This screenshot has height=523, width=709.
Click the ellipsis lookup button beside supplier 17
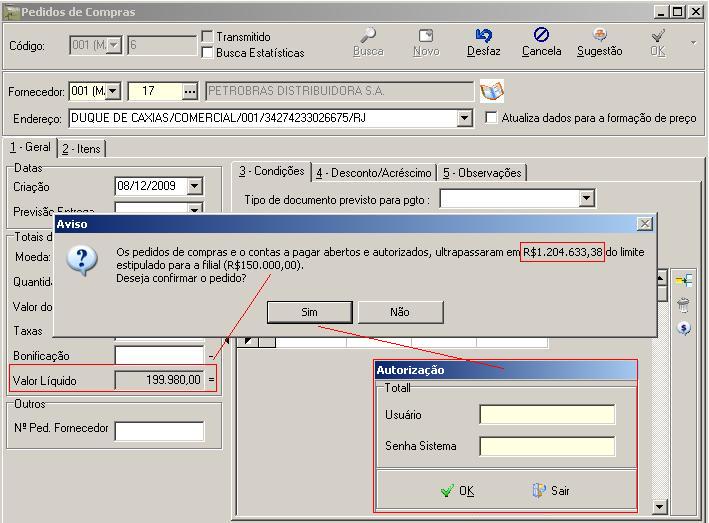(x=190, y=92)
